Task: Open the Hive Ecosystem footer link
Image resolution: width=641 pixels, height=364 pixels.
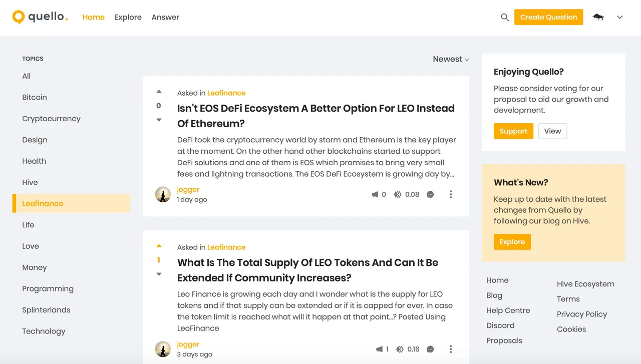Action: (585, 284)
